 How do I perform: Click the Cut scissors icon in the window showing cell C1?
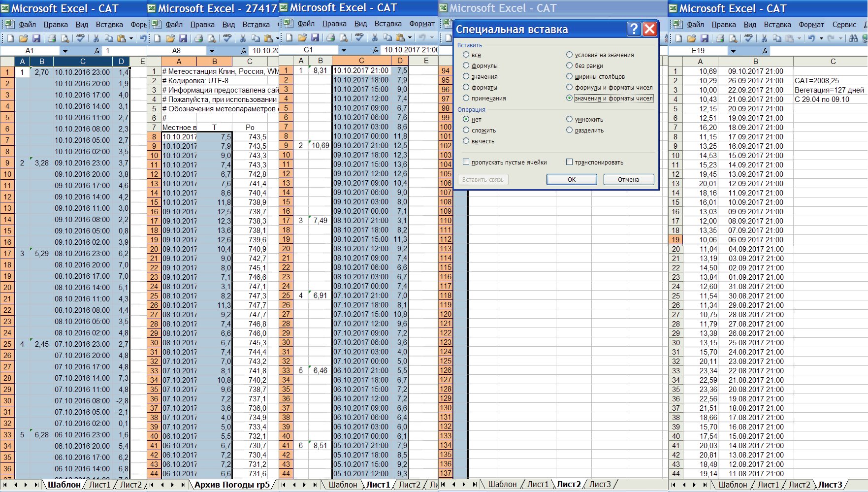(x=375, y=37)
